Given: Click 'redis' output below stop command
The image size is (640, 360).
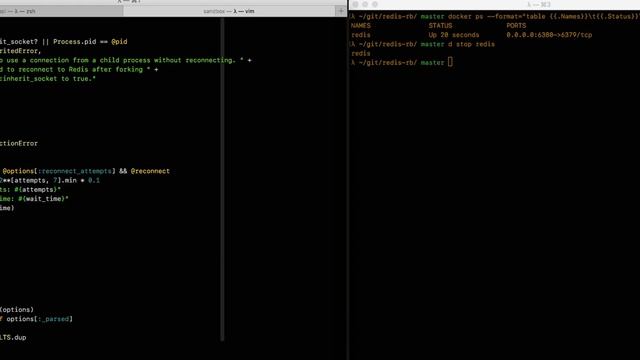Looking at the screenshot, I should point(361,53).
